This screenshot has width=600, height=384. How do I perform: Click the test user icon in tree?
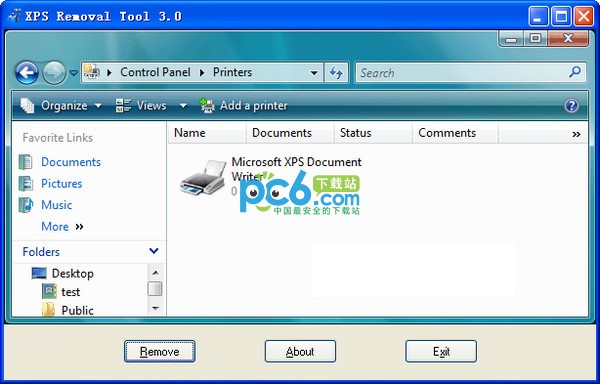tap(49, 291)
